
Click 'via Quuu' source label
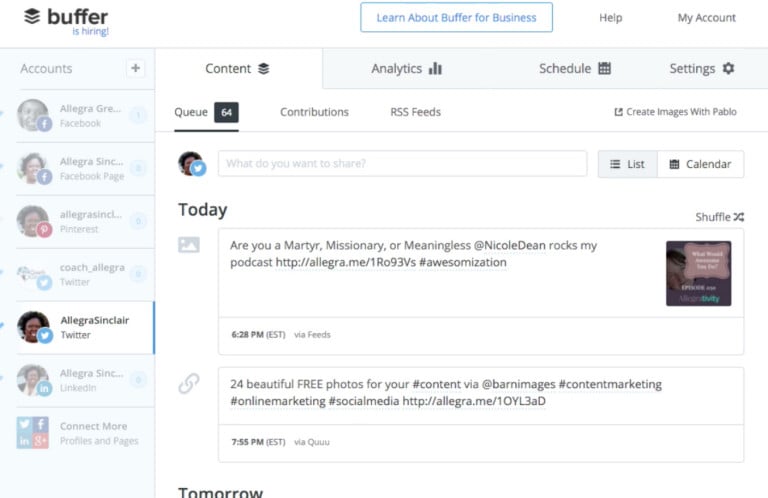click(x=312, y=442)
